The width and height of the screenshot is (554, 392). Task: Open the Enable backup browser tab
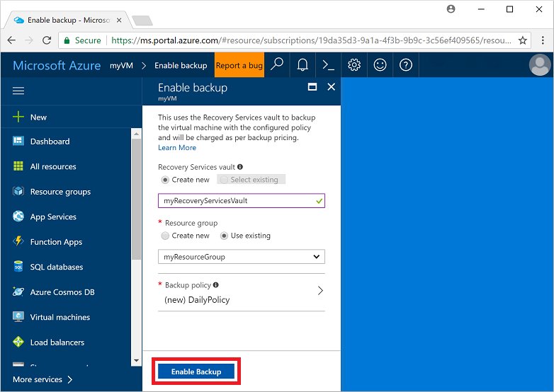tap(67, 20)
